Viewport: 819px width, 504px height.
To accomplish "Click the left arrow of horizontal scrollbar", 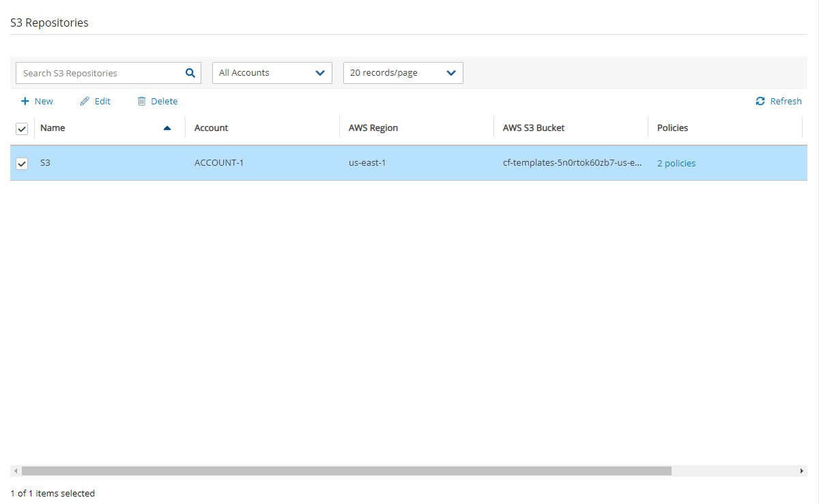I will coord(15,471).
